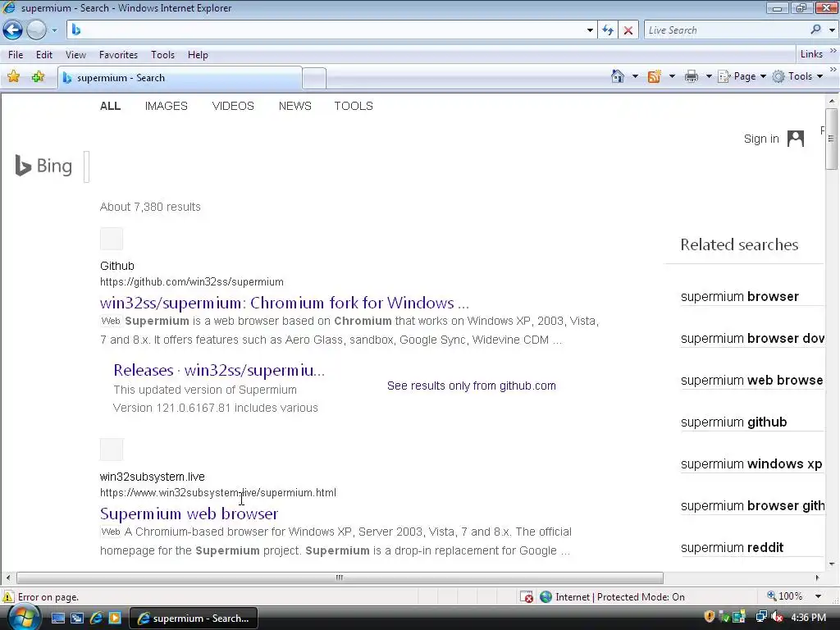
Task: Open Bing TOOLS tab
Action: click(354, 106)
